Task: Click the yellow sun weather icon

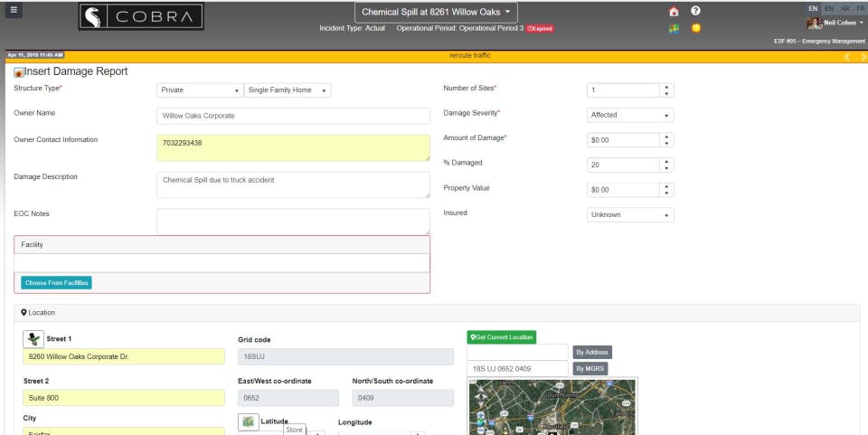Action: [x=696, y=28]
